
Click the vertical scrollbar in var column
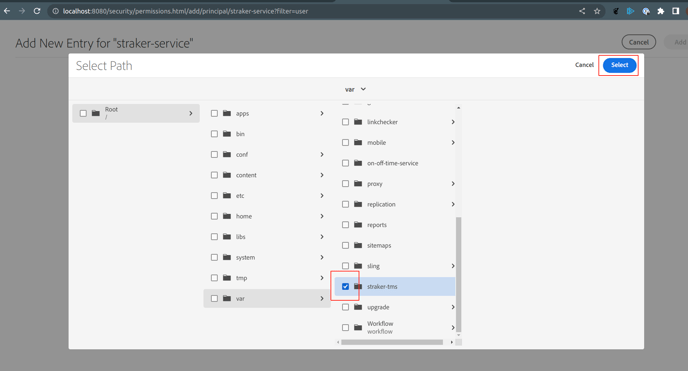tap(459, 275)
